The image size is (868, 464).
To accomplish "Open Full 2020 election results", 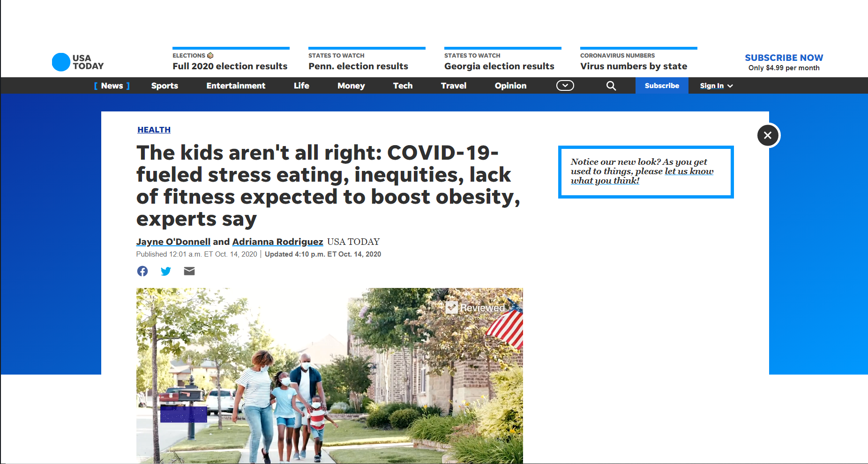I will tap(230, 66).
